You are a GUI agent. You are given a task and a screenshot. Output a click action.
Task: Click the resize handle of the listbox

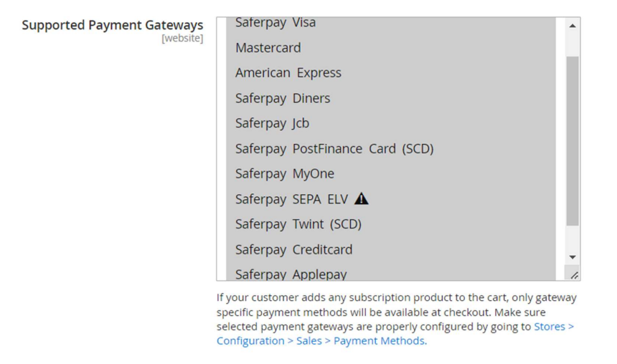click(573, 274)
